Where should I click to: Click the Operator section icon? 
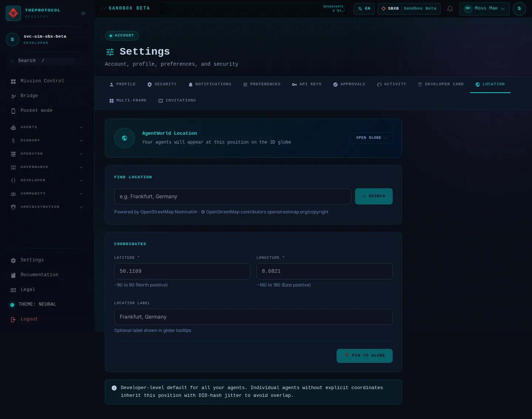[x=13, y=154]
